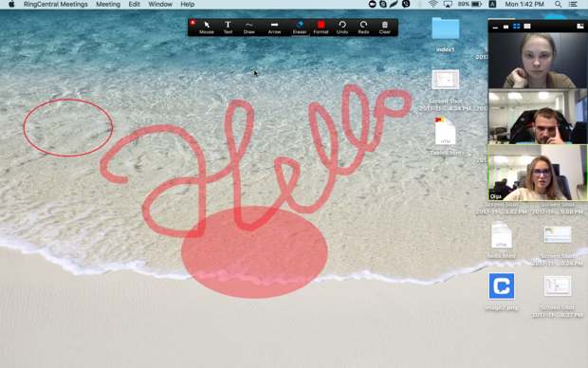The width and height of the screenshot is (588, 368).
Task: Open the Edit menu
Action: pyautogui.click(x=134, y=5)
